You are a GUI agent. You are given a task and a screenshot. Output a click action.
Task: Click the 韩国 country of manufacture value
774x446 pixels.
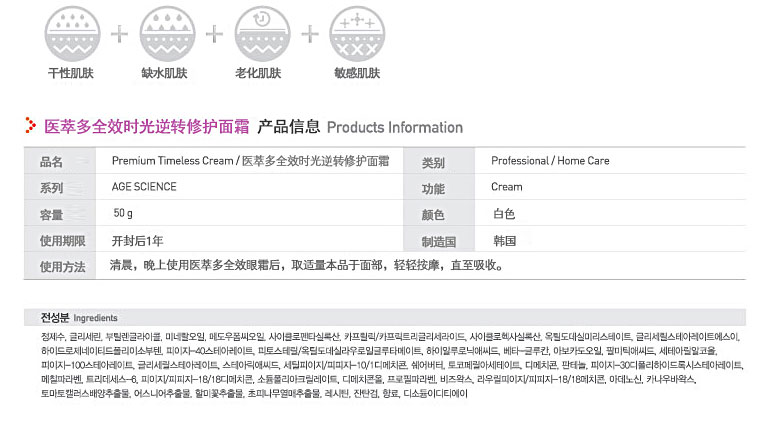[x=503, y=240]
